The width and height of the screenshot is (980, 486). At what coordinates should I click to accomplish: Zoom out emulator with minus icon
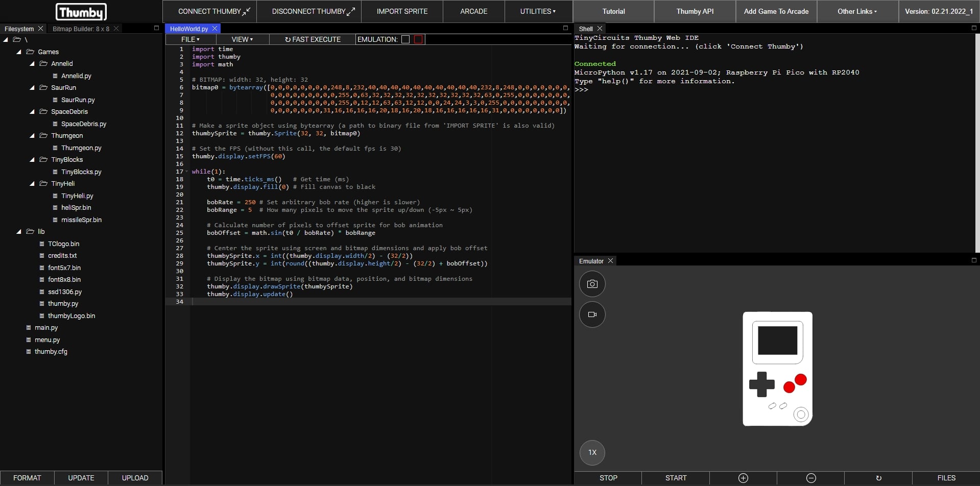tap(810, 478)
